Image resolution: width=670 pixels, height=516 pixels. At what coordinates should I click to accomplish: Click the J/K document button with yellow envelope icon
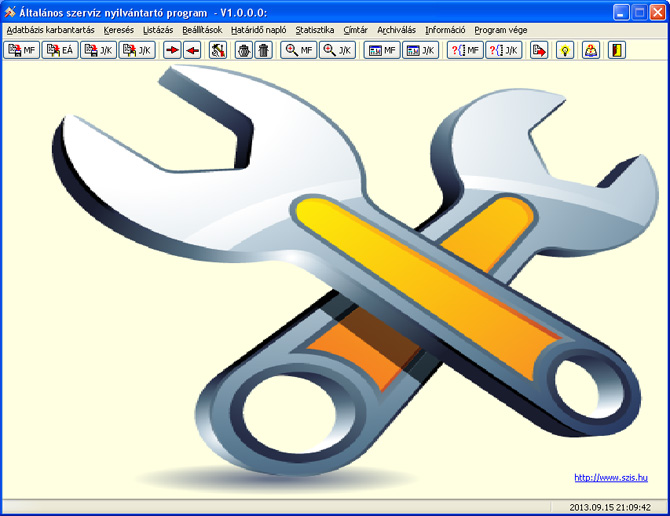(137, 50)
